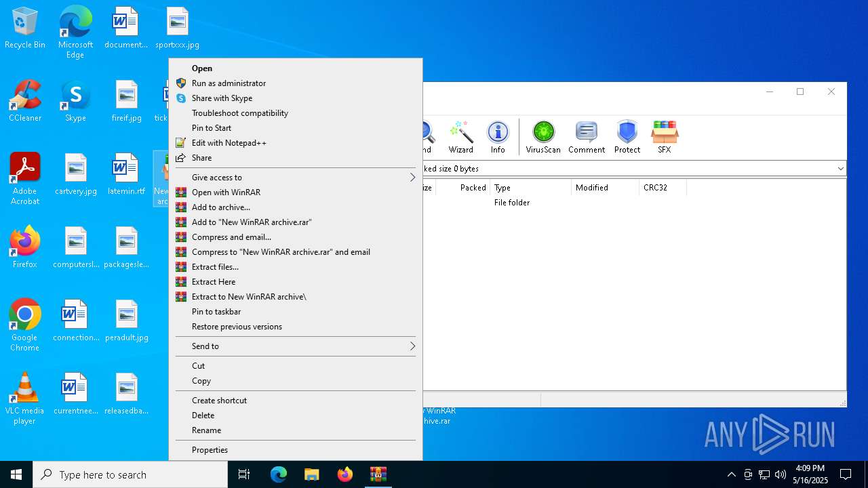
Task: Click the SFX toolbar icon in WinRAR
Action: (664, 137)
